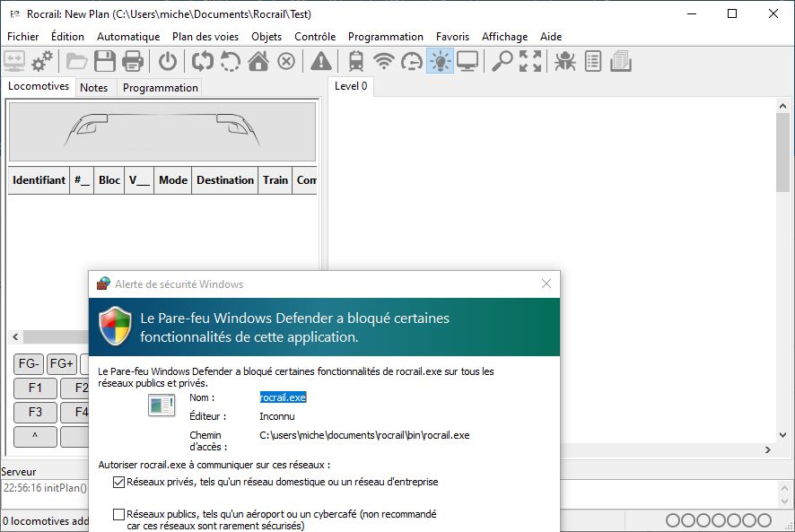
Task: Click the circled X stop icon
Action: pyautogui.click(x=286, y=61)
